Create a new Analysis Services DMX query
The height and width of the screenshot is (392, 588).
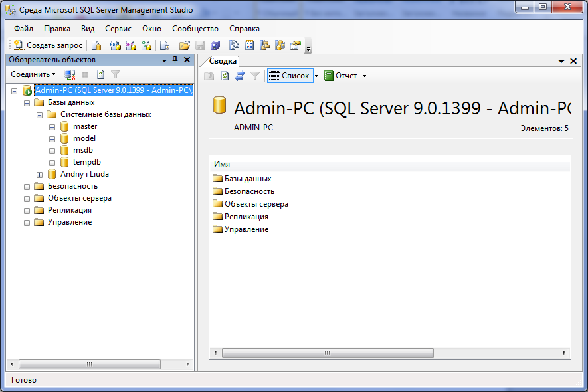pos(130,45)
